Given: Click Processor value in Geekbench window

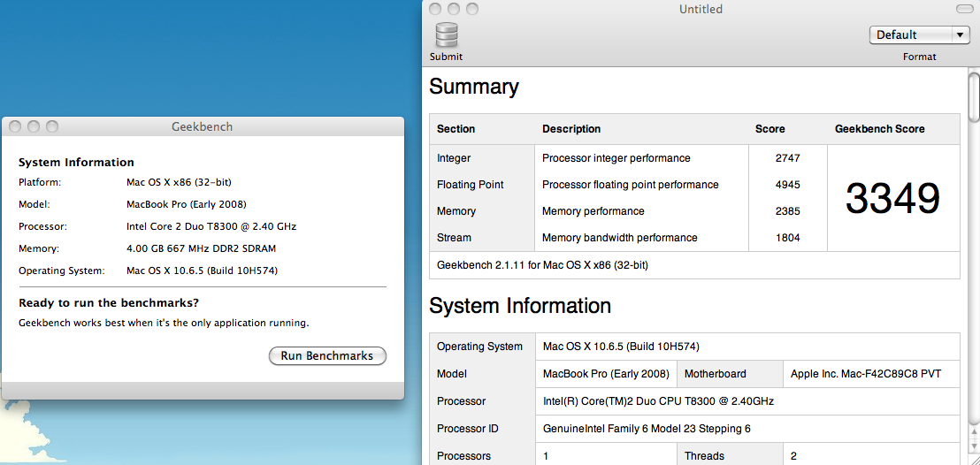Looking at the screenshot, I should coord(211,226).
